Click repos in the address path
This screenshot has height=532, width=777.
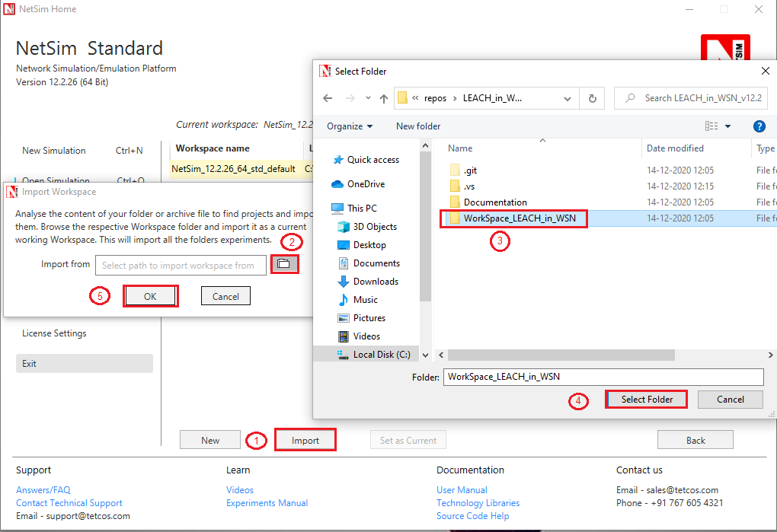[435, 98]
